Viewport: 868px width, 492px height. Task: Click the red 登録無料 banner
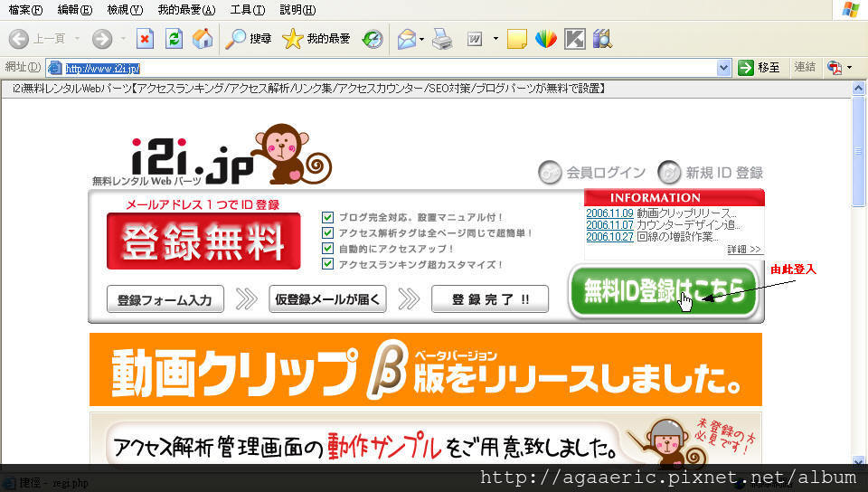[203, 241]
